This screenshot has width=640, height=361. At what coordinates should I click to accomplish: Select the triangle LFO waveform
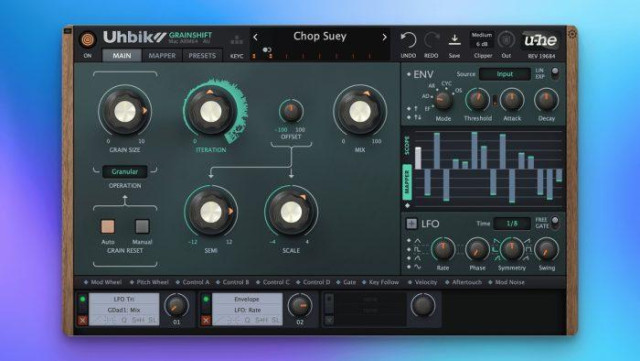point(417,241)
